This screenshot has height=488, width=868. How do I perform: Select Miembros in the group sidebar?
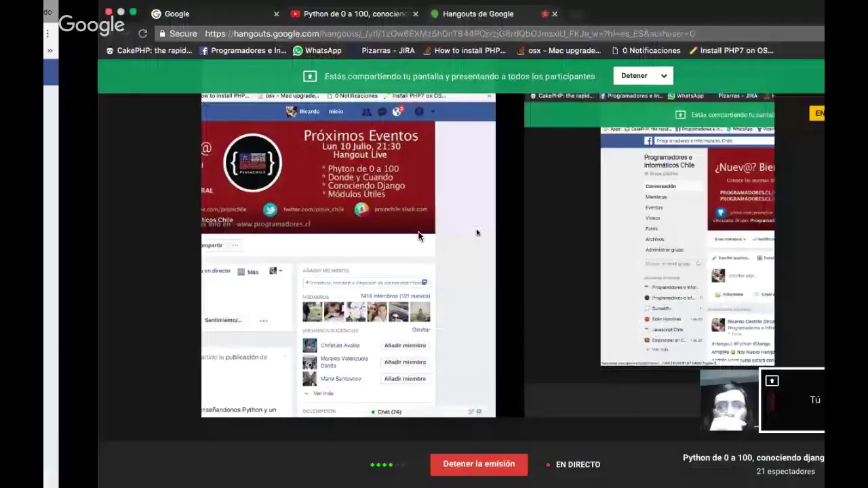[x=656, y=197]
